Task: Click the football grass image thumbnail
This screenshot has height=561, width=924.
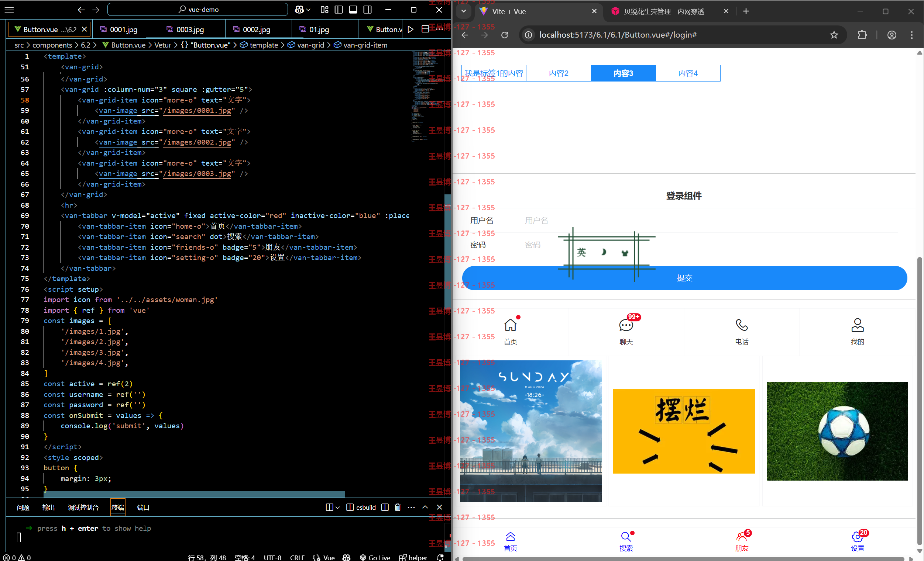Action: (837, 431)
